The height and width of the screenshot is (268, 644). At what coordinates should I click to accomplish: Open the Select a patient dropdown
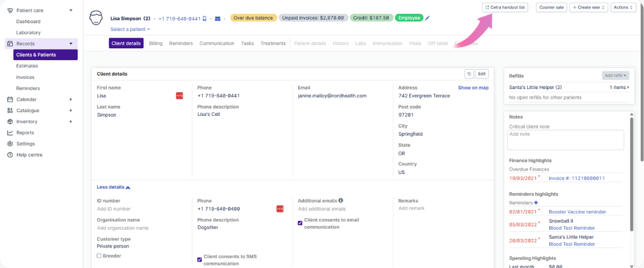point(130,29)
